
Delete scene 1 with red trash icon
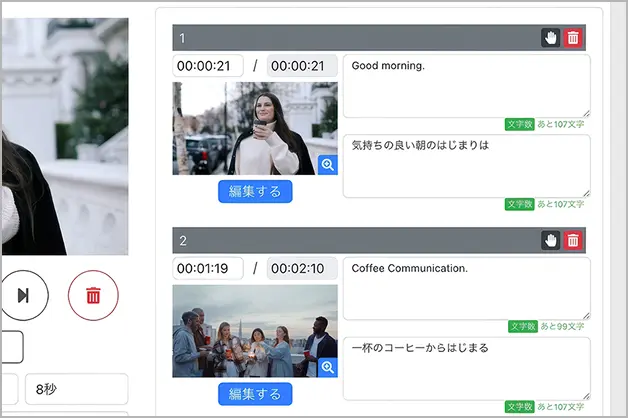coord(573,38)
